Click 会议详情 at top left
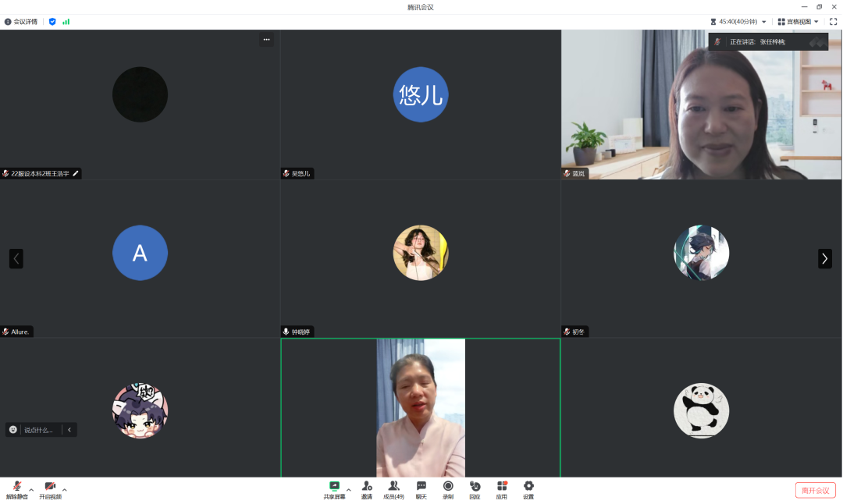The image size is (843, 504). pos(21,22)
